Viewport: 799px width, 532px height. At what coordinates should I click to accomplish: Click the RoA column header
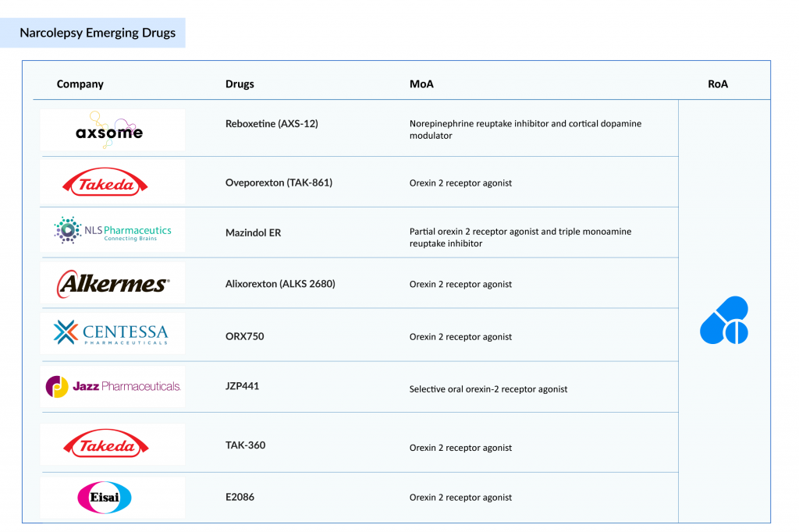tap(718, 84)
